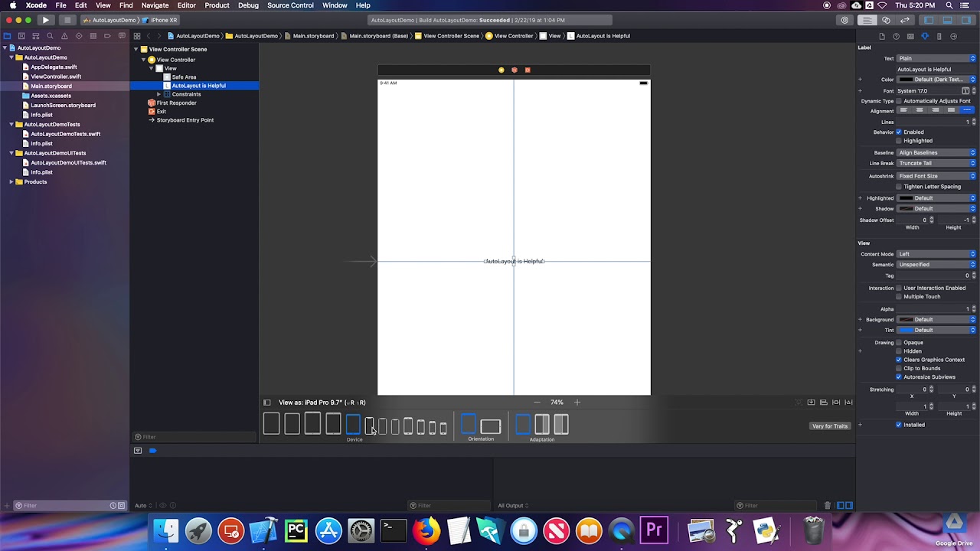Open the Line Break dropdown
The height and width of the screenshot is (551, 980).
tap(936, 163)
